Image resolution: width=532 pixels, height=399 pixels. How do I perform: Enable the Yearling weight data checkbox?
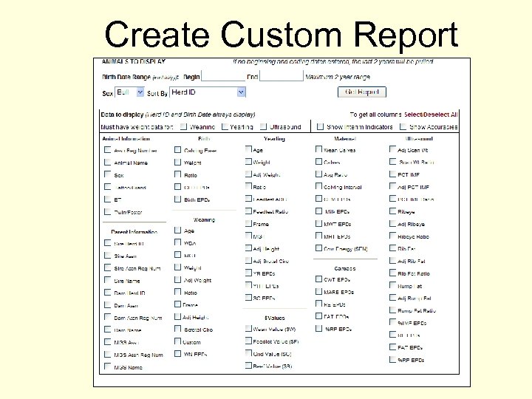(x=225, y=126)
